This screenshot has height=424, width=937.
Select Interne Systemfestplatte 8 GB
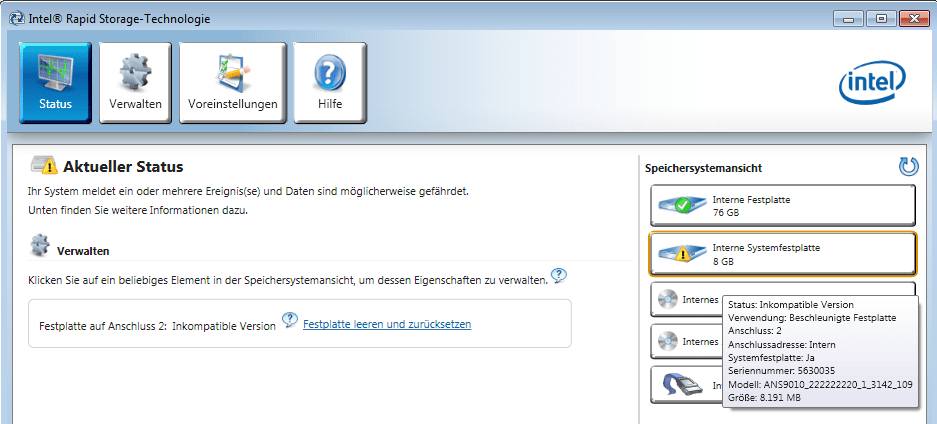(x=782, y=254)
